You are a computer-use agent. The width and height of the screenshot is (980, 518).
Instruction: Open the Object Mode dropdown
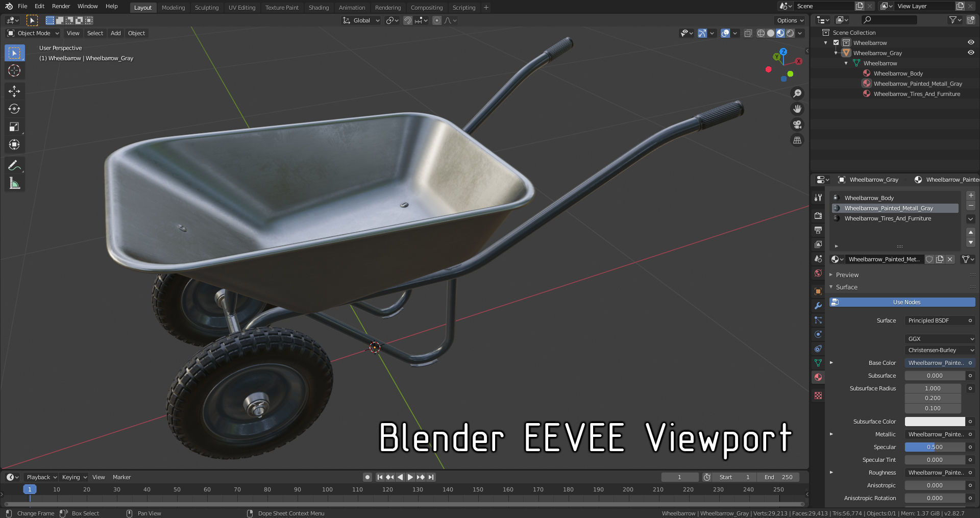click(x=33, y=33)
